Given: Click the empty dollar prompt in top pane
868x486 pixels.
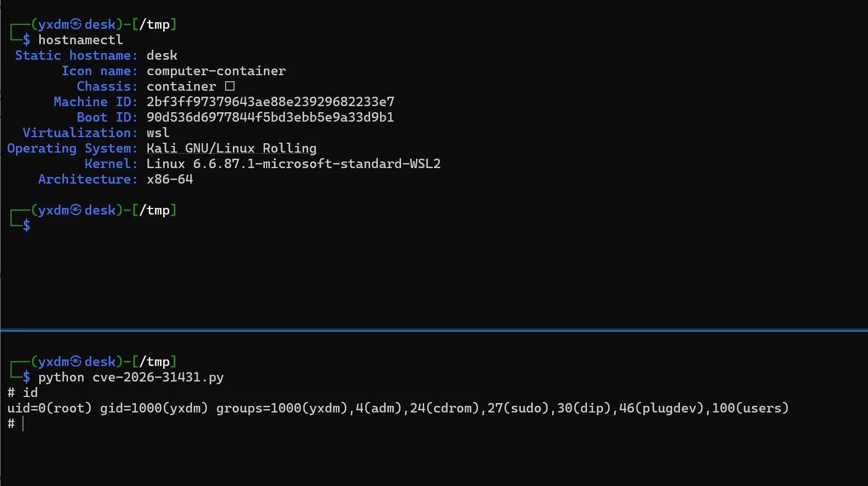Looking at the screenshot, I should click(x=27, y=226).
